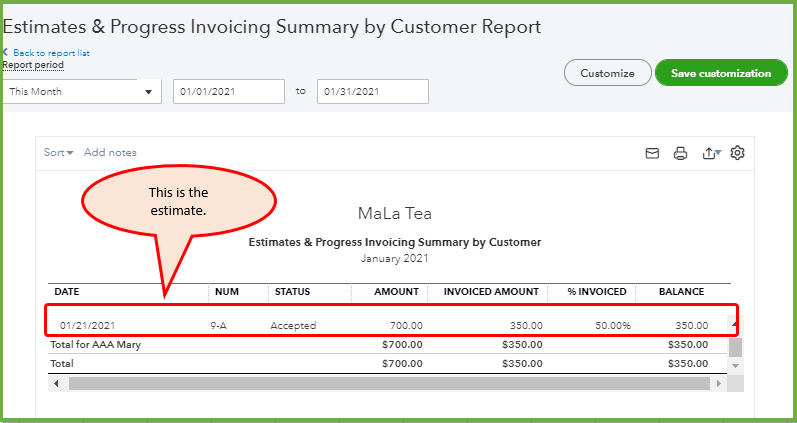Click the horizontal scrollbar right arrow
Screen dimensions: 797x423
pyautogui.click(x=720, y=383)
